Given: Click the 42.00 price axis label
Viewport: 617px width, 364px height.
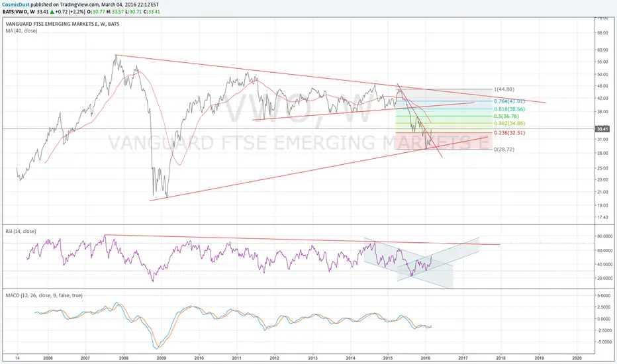Looking at the screenshot, I should (602, 98).
